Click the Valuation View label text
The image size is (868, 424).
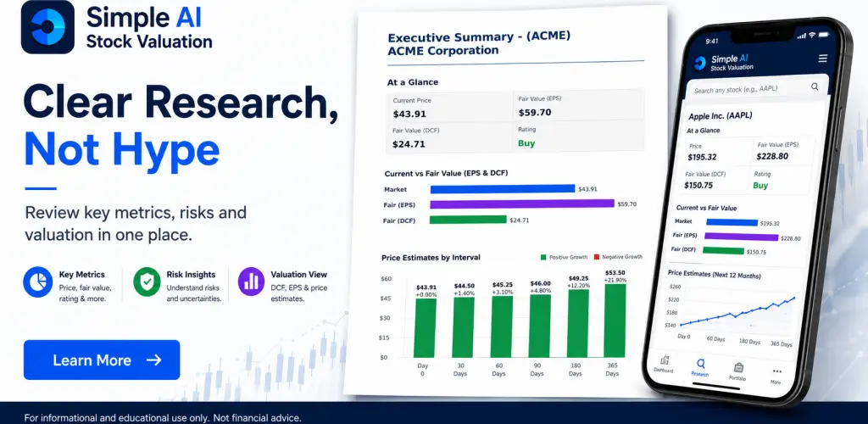(x=299, y=274)
